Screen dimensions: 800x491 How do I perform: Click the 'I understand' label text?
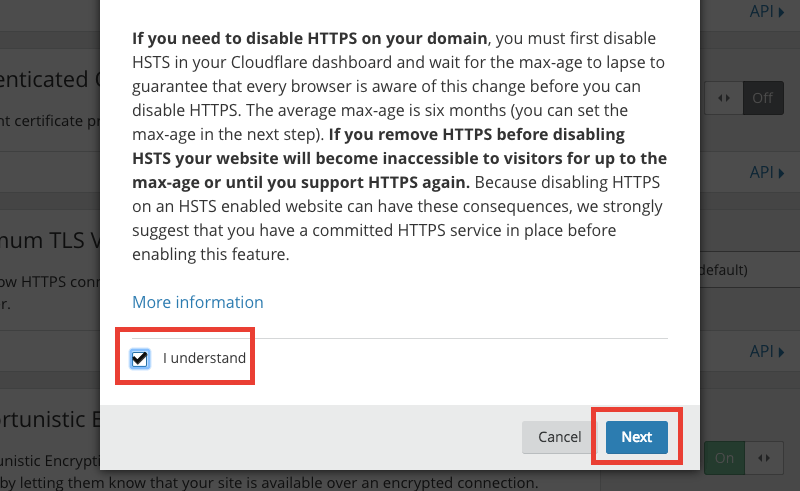pyautogui.click(x=204, y=358)
